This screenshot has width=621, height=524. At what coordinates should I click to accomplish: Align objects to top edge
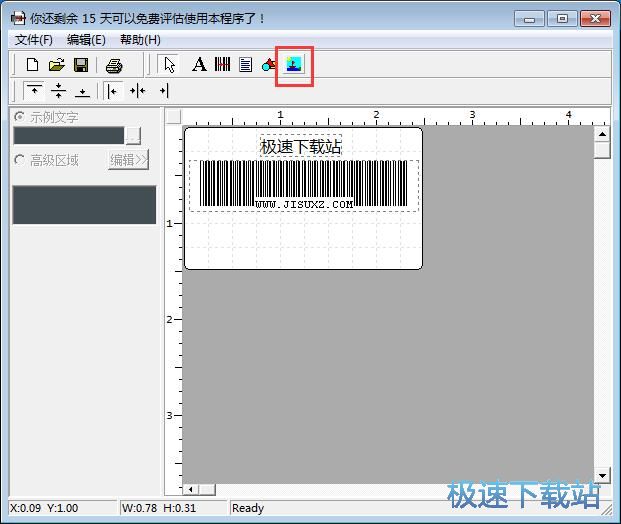click(34, 91)
